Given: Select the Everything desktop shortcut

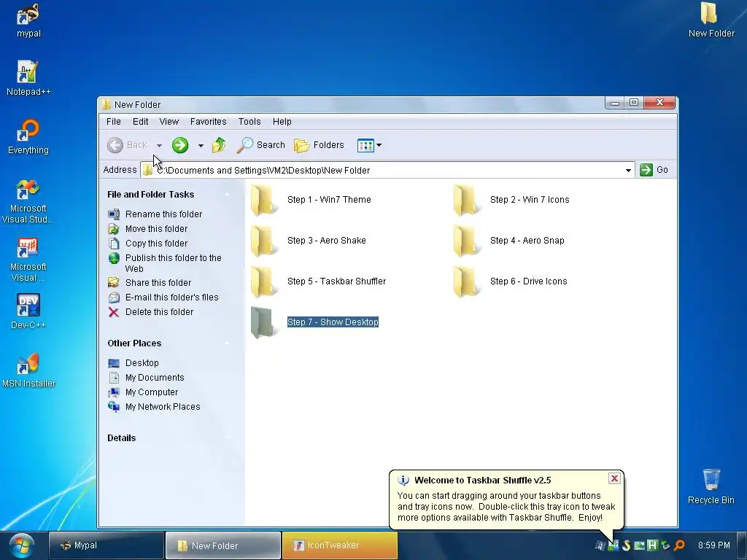Looking at the screenshot, I should [28, 137].
